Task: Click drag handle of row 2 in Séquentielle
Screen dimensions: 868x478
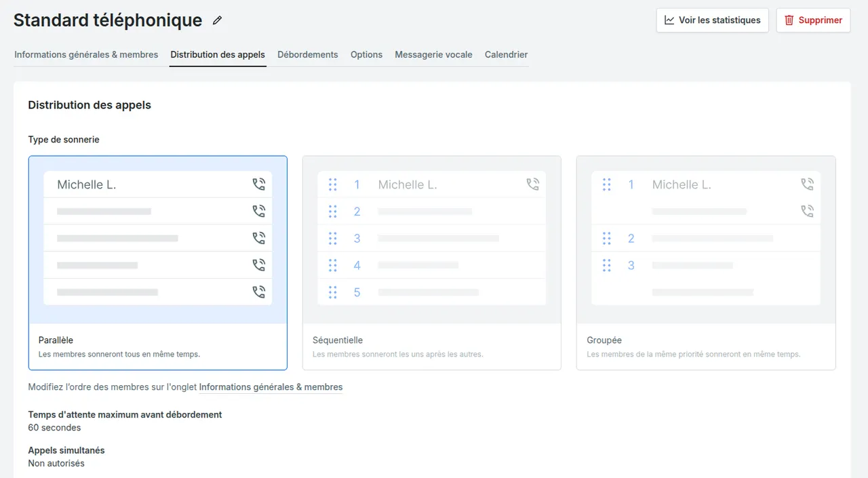Action: pyautogui.click(x=332, y=212)
